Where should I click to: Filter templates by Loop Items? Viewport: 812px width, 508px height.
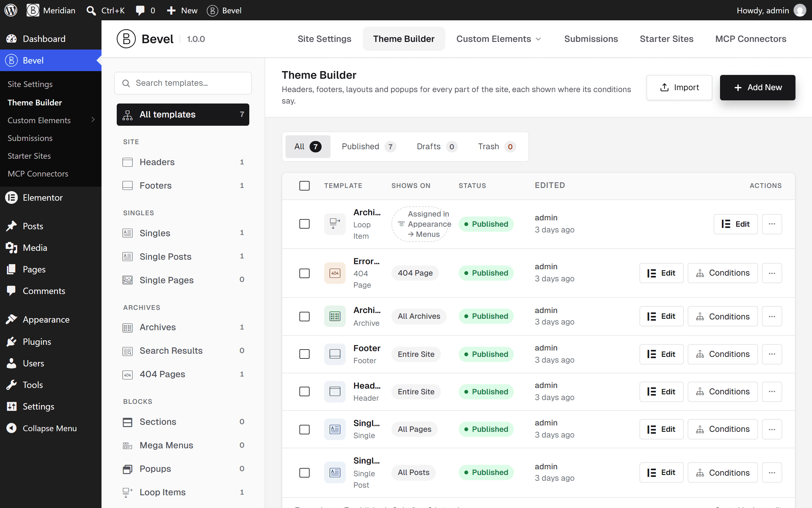click(183, 492)
